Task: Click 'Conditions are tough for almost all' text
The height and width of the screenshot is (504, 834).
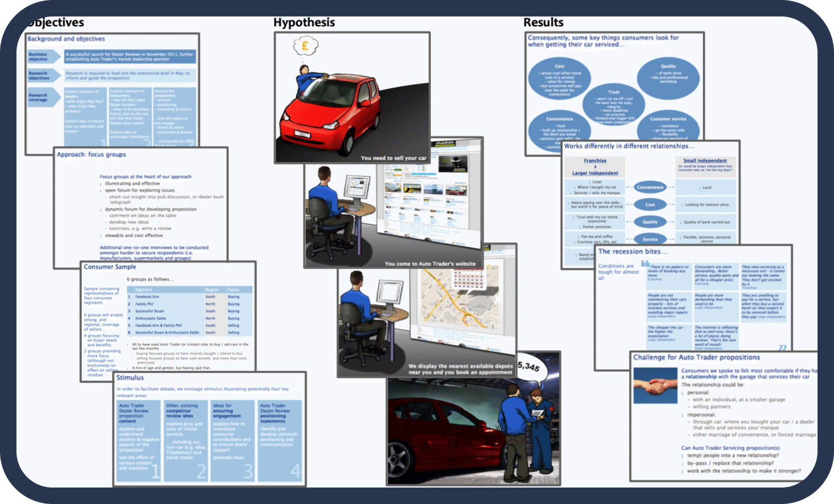Action: 618,272
